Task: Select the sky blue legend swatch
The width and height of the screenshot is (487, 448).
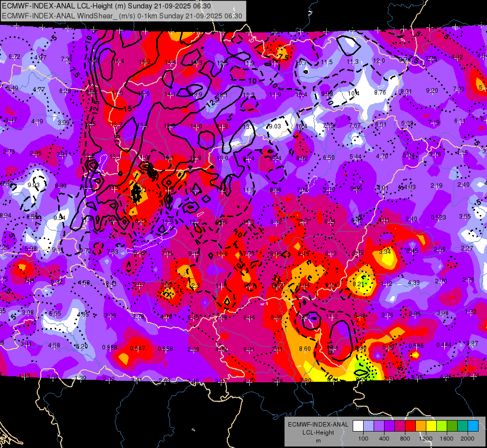Action: coord(473,426)
